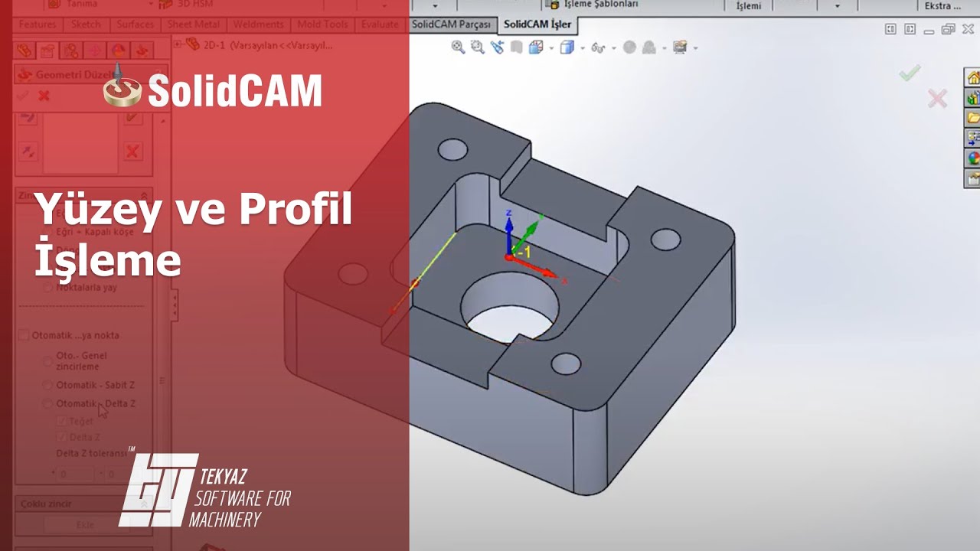Switch to the DimXpertManager icon tab
Screen dimensions: 980x551
[x=95, y=51]
